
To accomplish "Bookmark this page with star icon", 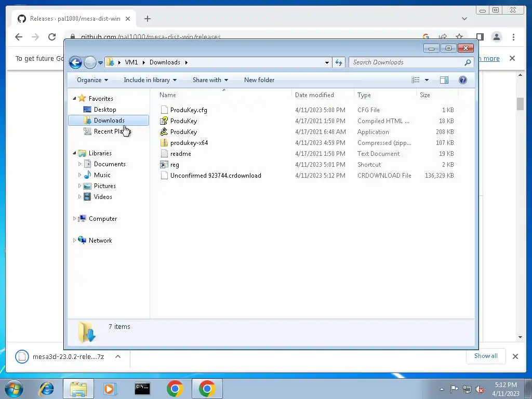I will pos(459,37).
